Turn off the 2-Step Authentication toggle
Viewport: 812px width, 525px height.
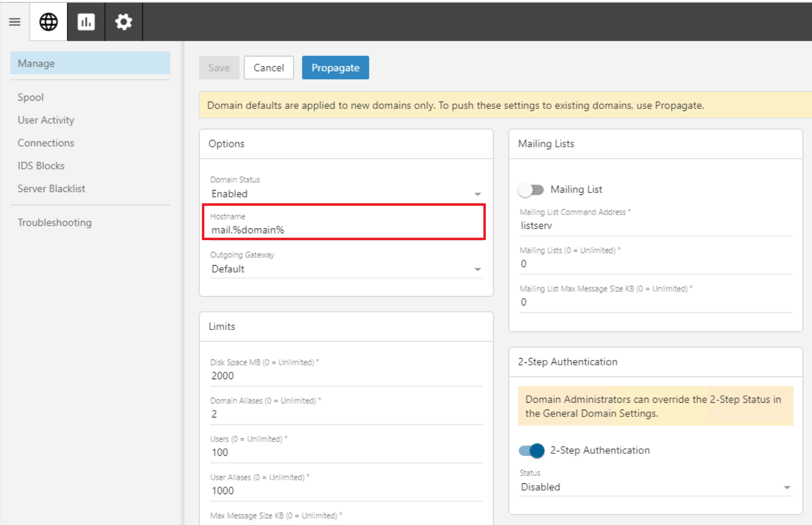(532, 450)
